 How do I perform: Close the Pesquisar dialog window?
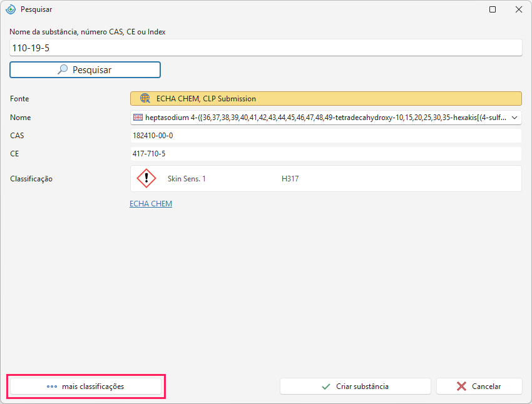tap(519, 9)
